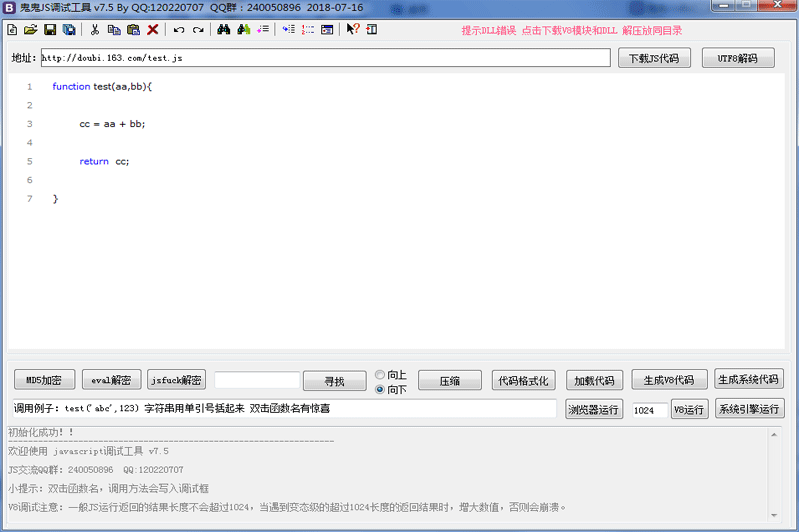Click the 'V8调试注意' log line

pyautogui.click(x=287, y=507)
